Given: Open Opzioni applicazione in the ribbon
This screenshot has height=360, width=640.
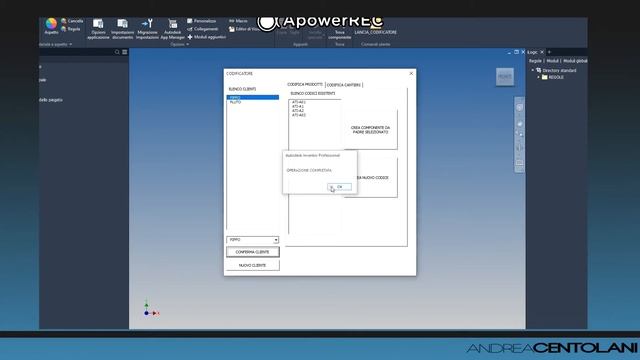Looking at the screenshot, I should click(98, 29).
